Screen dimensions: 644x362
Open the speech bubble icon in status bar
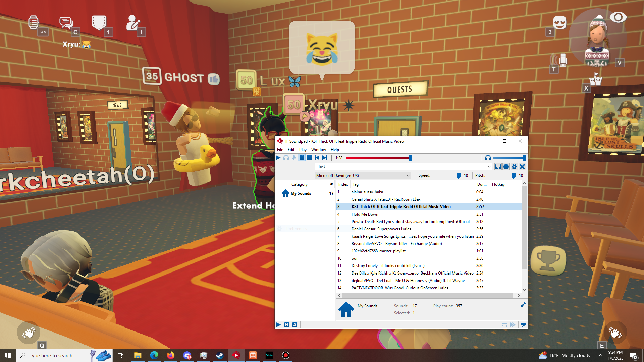pyautogui.click(x=523, y=325)
